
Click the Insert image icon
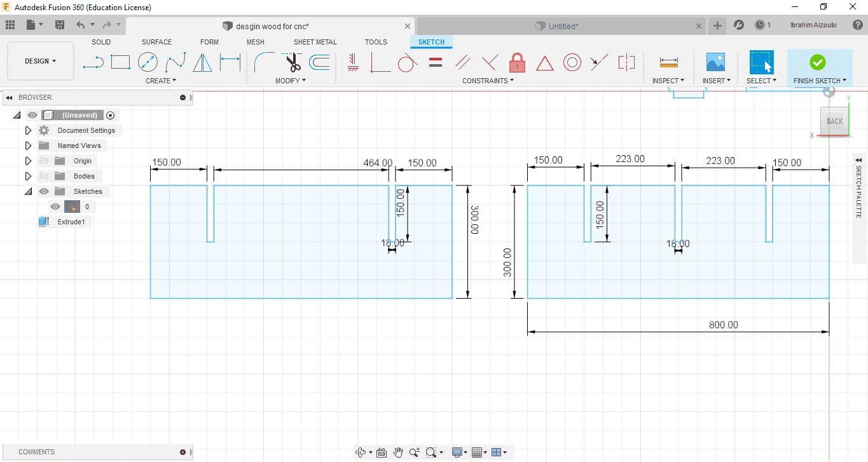click(716, 62)
